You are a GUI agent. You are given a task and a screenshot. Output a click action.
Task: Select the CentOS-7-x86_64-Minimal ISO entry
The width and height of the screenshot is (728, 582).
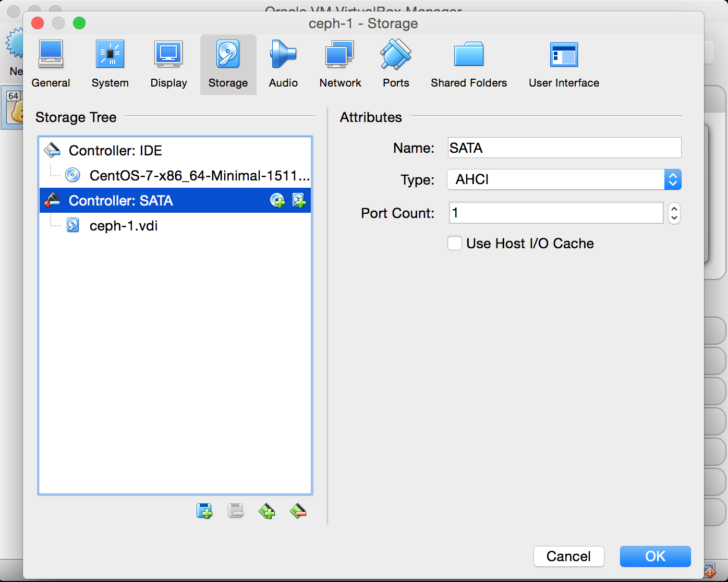click(175, 175)
